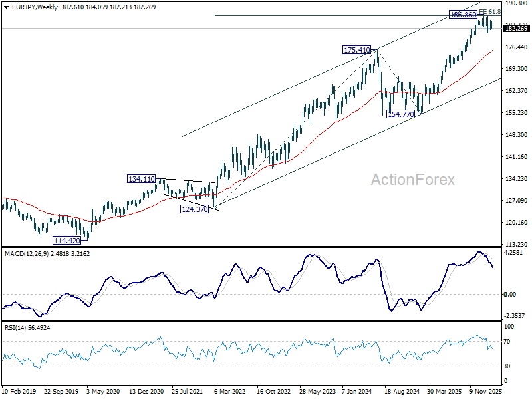The width and height of the screenshot is (532, 399).
Task: Click the 6 Mar 2022 date label
Action: [229, 392]
